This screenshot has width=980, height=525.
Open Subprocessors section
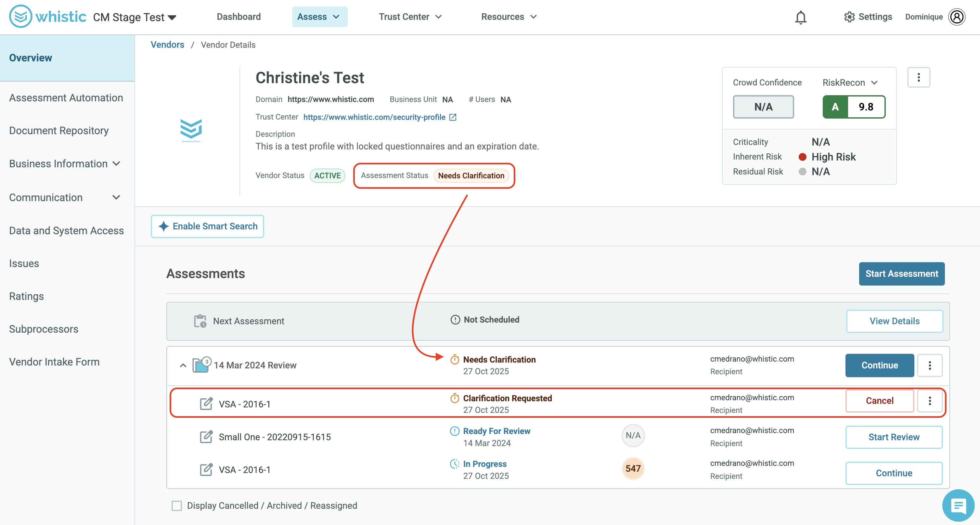43,329
